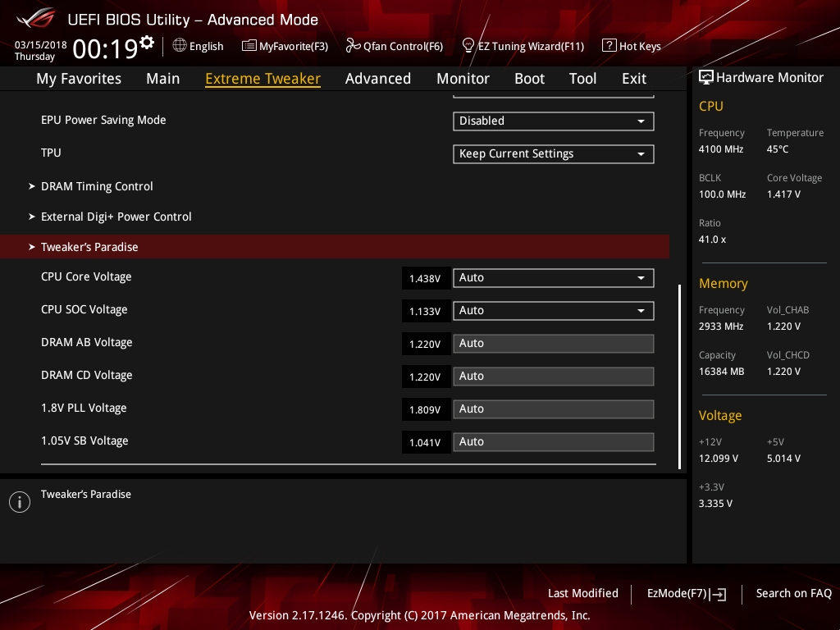Open MyFavorite(F3) via its icon
840x630 pixels.
249,46
